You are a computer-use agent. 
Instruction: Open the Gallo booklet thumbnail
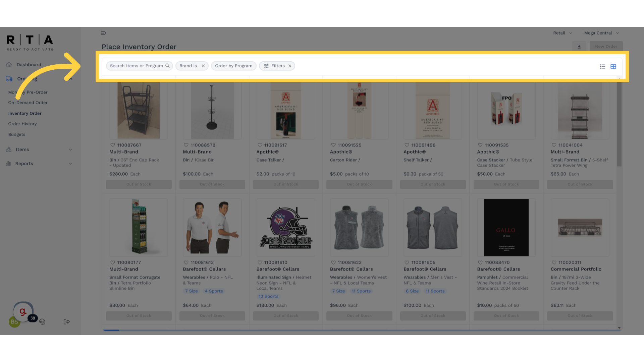tap(506, 228)
